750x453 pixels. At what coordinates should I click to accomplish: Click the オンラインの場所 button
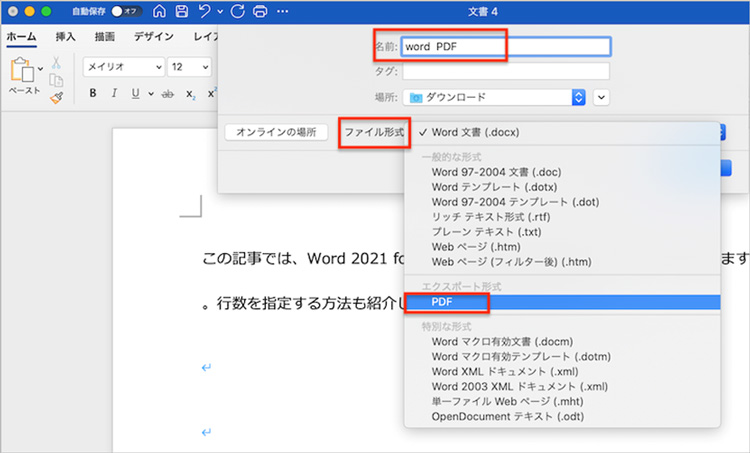[277, 132]
